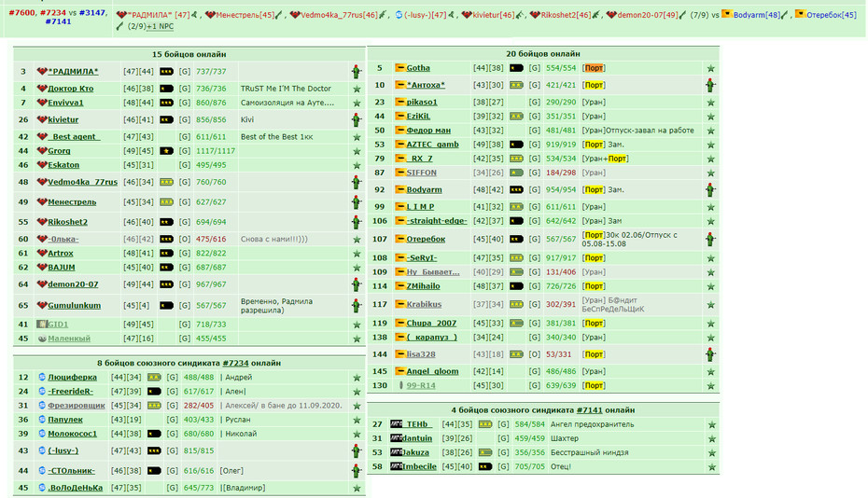Image resolution: width=868 pixels, height=498 pixels.
Task: Open allied syndicate #7234 link in table heading
Action: coord(235,363)
